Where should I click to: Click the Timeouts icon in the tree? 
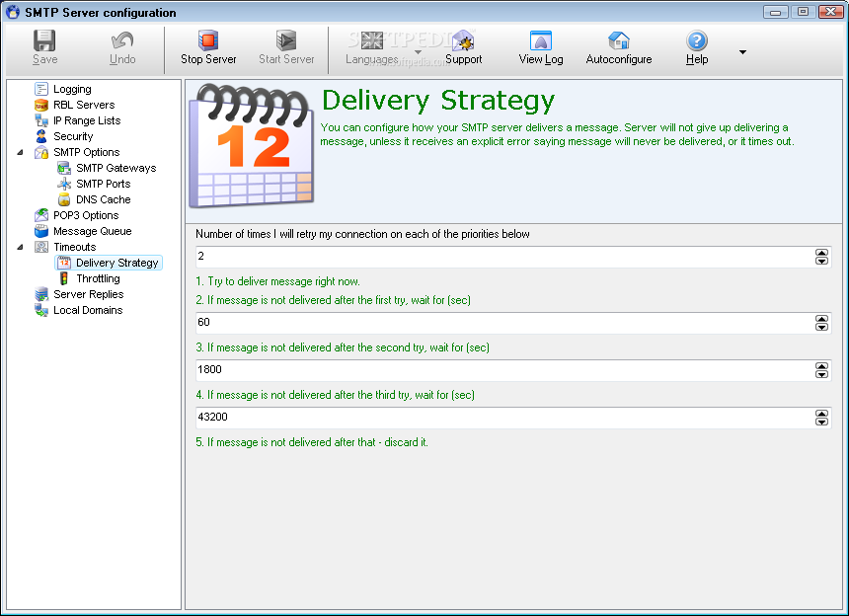click(41, 247)
